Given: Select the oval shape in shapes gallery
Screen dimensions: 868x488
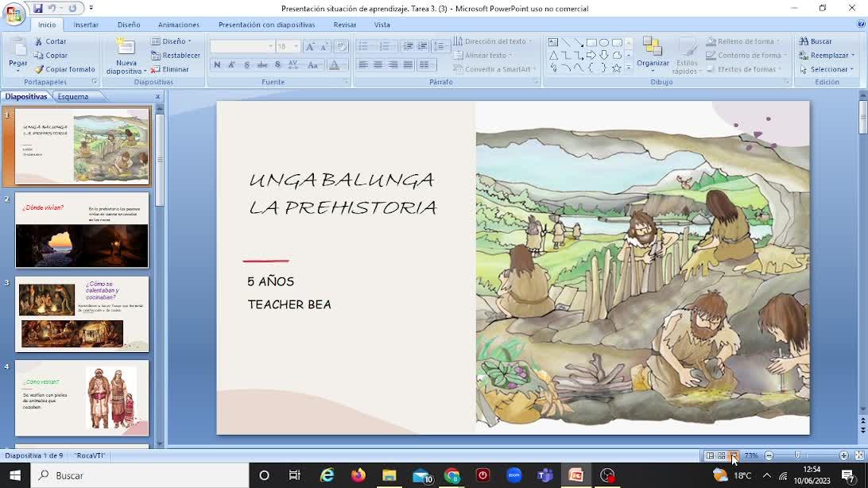Looking at the screenshot, I should 604,42.
